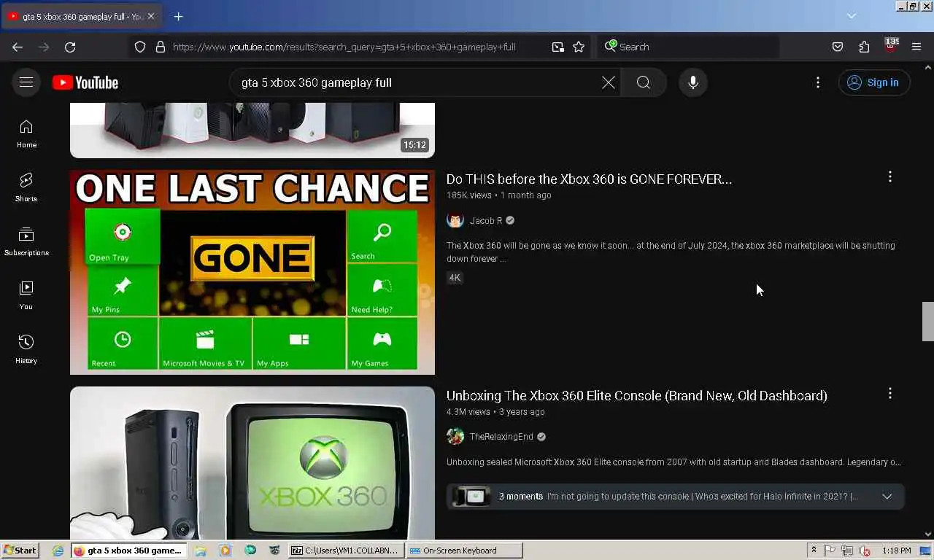Bookmark this page with star icon
The image size is (934, 560).
point(579,47)
